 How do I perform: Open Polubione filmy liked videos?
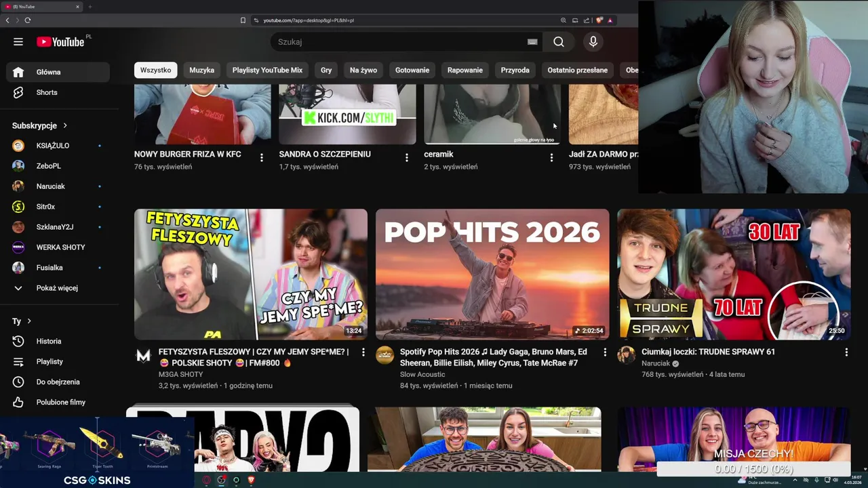[58, 402]
